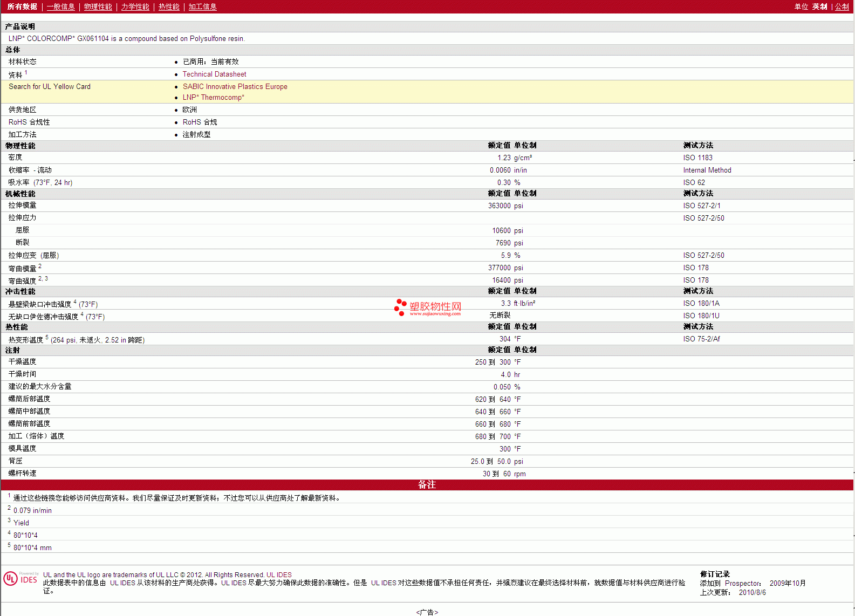The width and height of the screenshot is (855, 616).
Task: Click the 干燥温度 row label
Action: [x=22, y=362]
